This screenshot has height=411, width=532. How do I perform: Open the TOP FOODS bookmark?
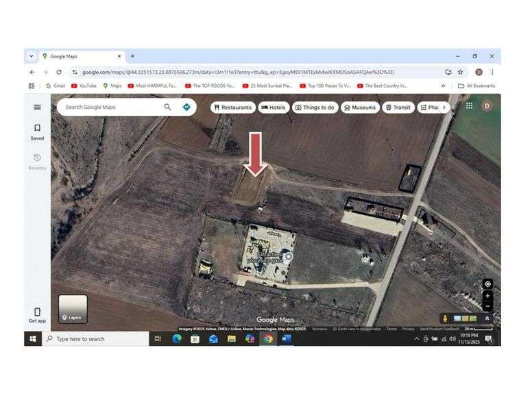210,86
